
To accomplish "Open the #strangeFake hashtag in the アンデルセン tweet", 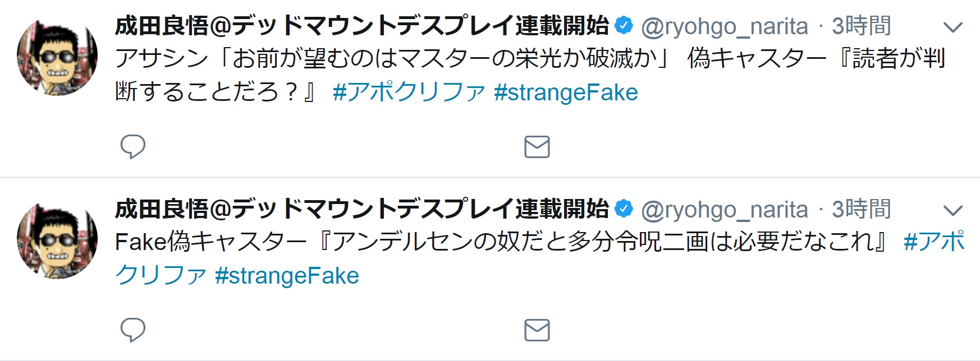I will pos(287,276).
